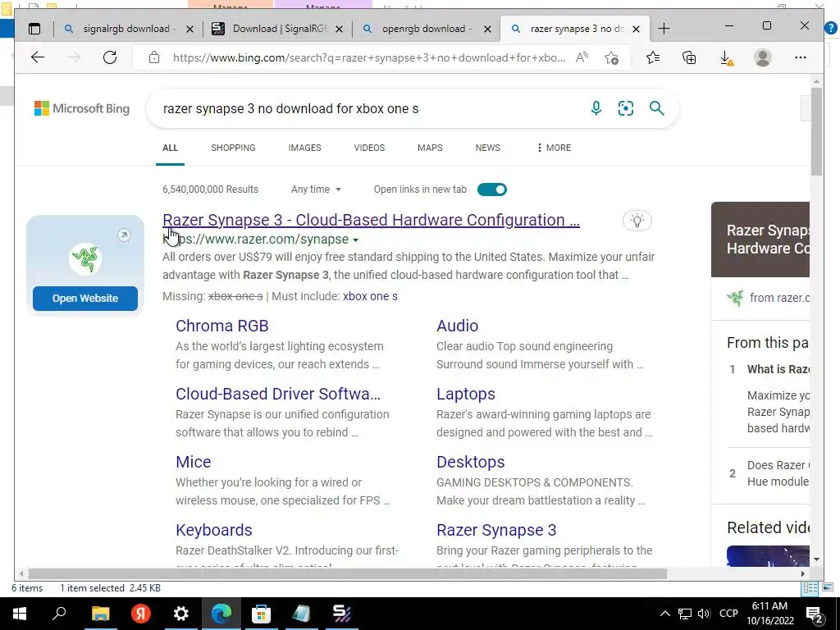This screenshot has width=840, height=630.
Task: Open a new tab with plus icon
Action: click(x=664, y=29)
